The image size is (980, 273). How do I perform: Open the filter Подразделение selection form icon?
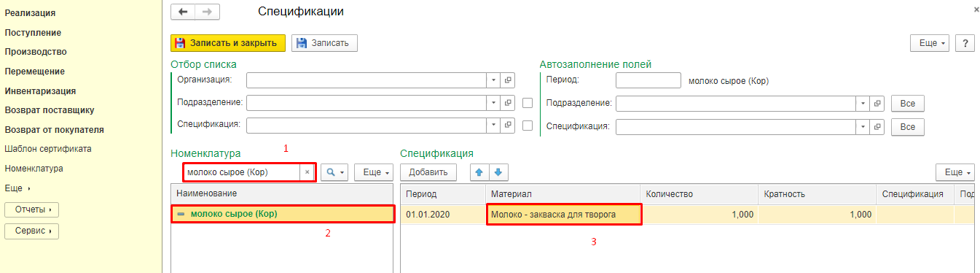coord(508,103)
